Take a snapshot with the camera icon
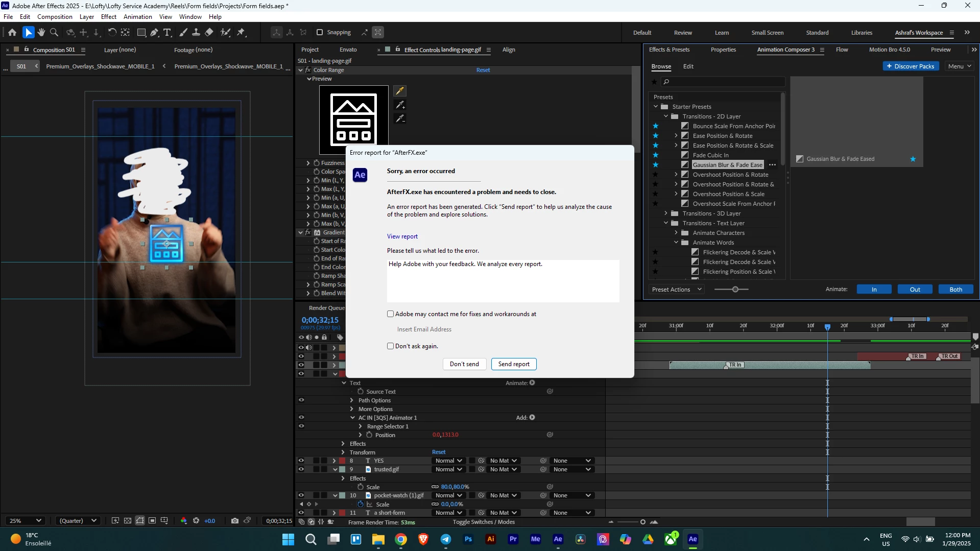The image size is (980, 551). coord(234,521)
